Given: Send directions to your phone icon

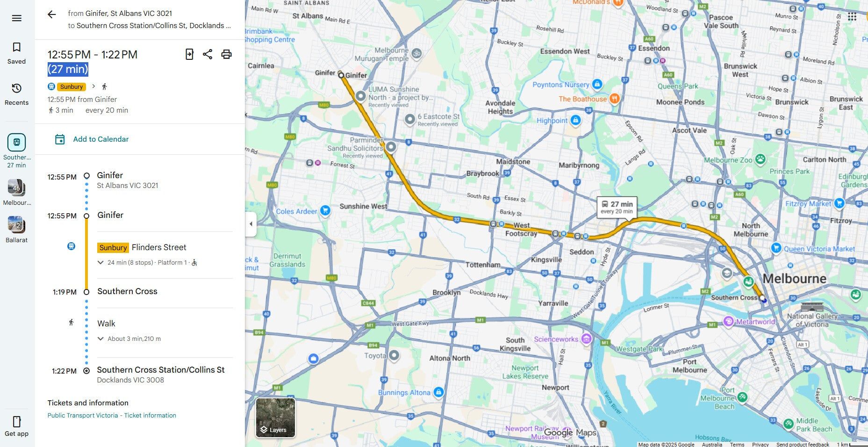Looking at the screenshot, I should 189,54.
